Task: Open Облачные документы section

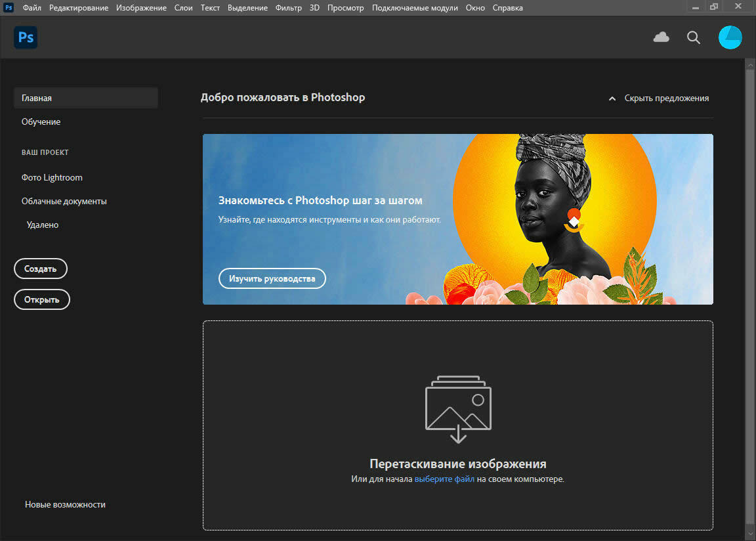Action: [x=64, y=202]
